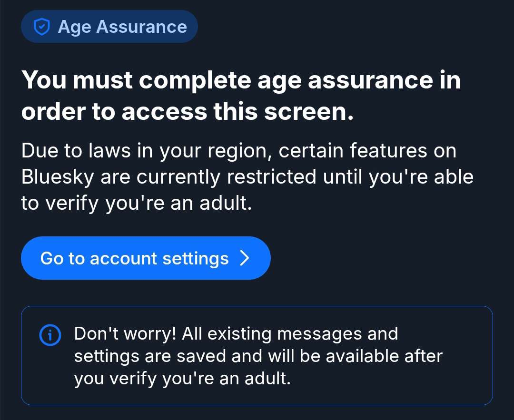514x420 pixels.
Task: Click "account settings" text on the blue button
Action: (x=159, y=258)
